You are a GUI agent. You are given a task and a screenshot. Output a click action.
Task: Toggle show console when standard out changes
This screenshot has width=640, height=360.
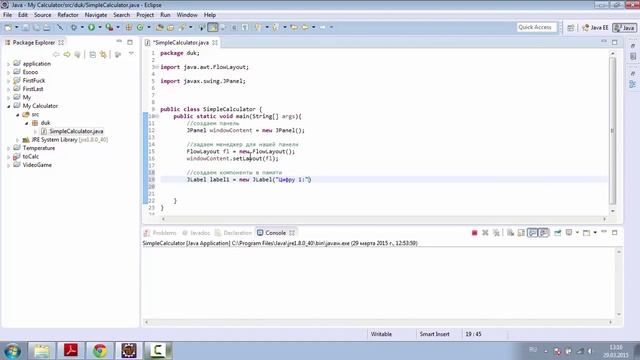(532, 233)
